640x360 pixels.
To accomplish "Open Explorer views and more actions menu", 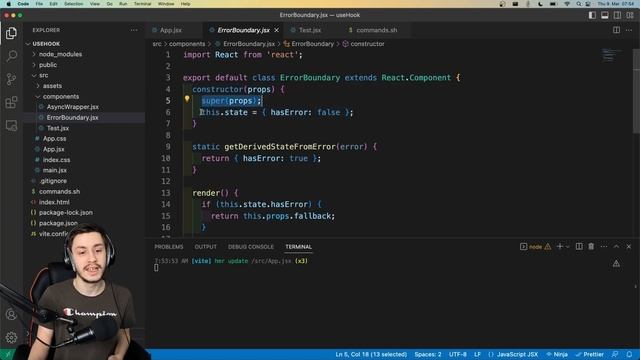I will tap(134, 30).
